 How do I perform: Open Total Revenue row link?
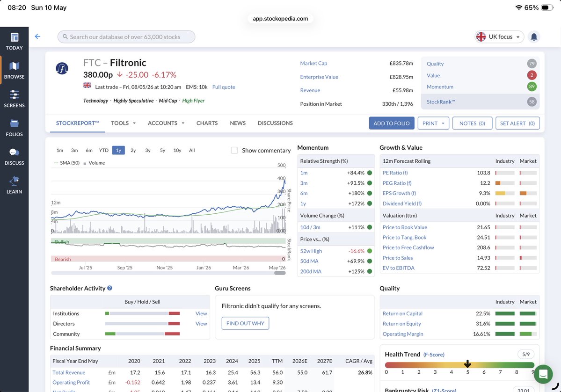click(69, 372)
